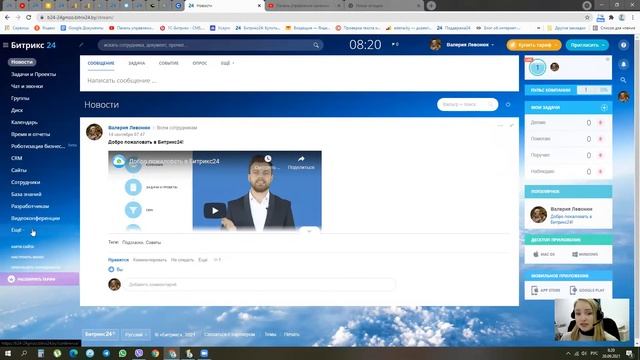This screenshot has height=360, width=640.
Task: Switch to the Опрос tab
Action: 200,63
